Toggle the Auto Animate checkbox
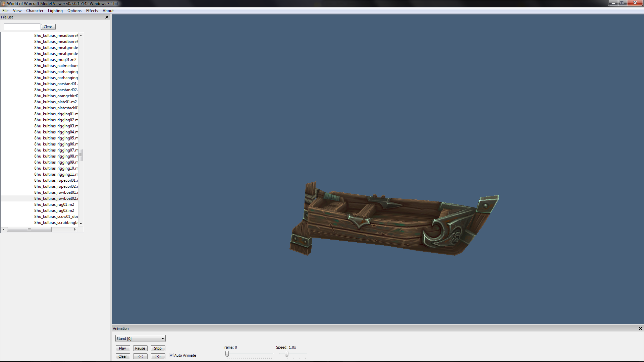 (171, 355)
